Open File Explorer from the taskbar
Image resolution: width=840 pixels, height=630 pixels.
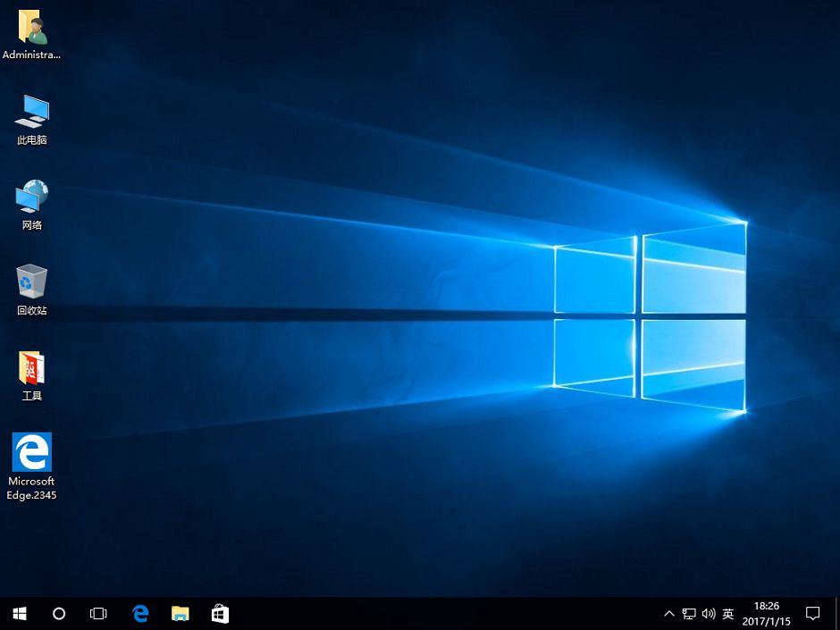(x=180, y=613)
